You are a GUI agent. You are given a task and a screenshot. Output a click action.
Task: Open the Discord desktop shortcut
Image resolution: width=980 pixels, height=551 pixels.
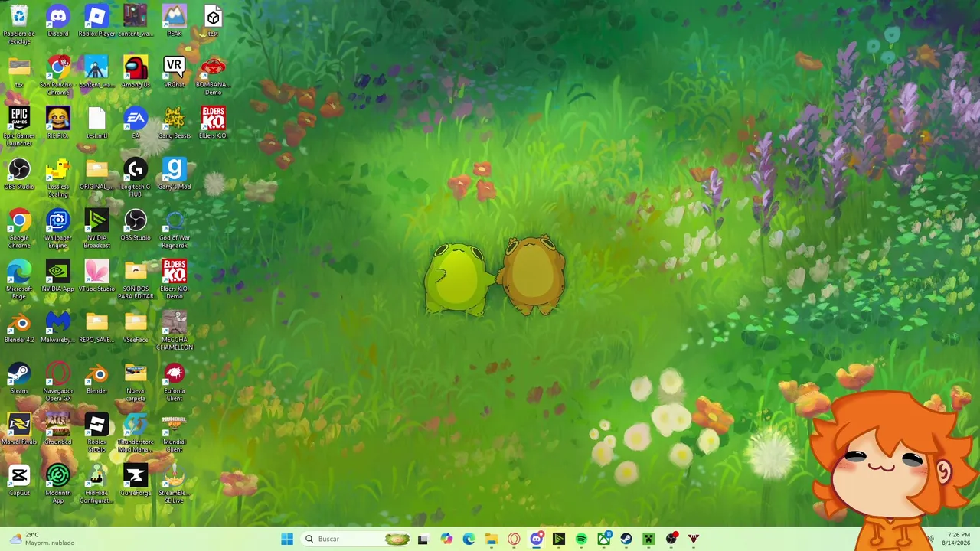coord(57,21)
